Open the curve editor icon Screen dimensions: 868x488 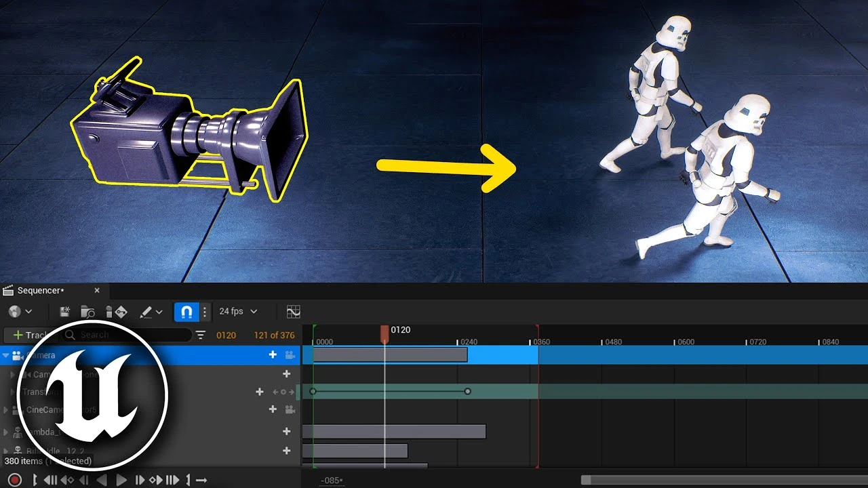click(293, 312)
